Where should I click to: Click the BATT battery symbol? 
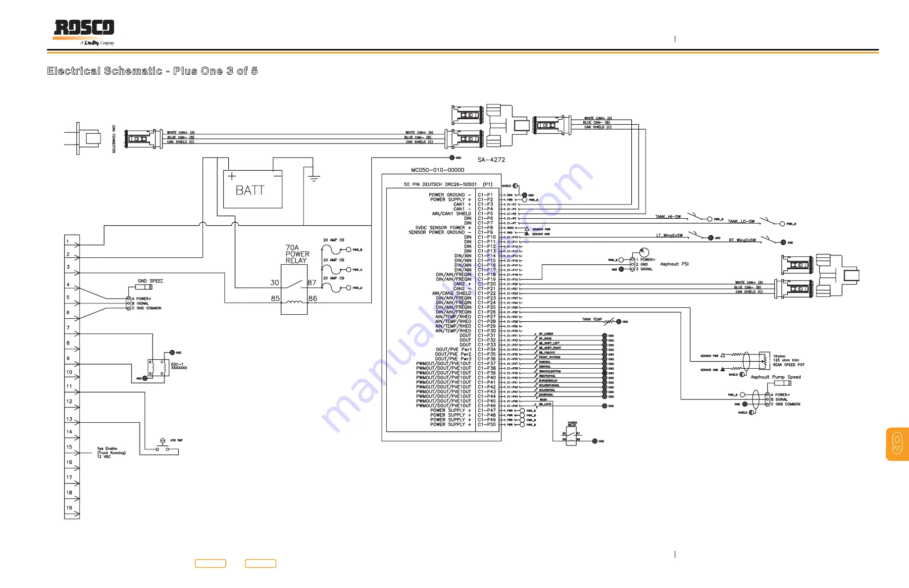pyautogui.click(x=252, y=189)
